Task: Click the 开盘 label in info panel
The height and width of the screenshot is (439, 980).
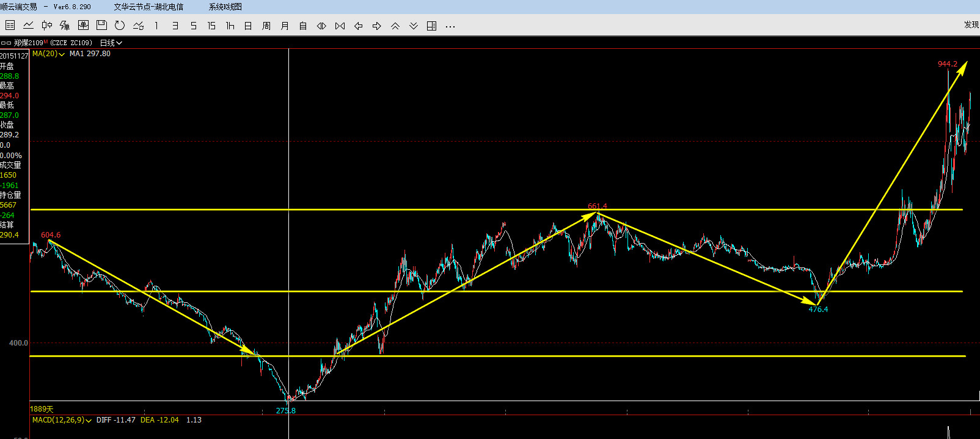Action: [x=7, y=66]
